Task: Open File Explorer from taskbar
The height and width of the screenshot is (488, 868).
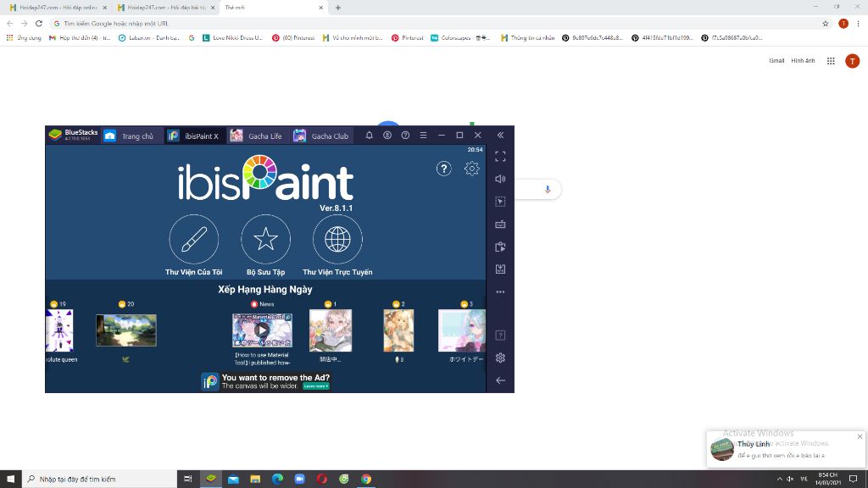Action: [x=255, y=480]
